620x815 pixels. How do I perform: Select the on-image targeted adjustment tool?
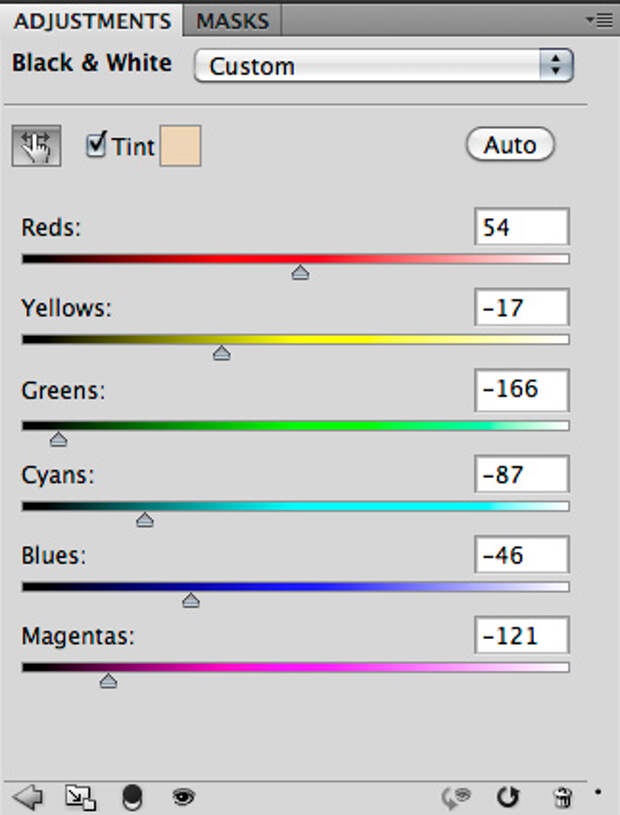pos(36,147)
